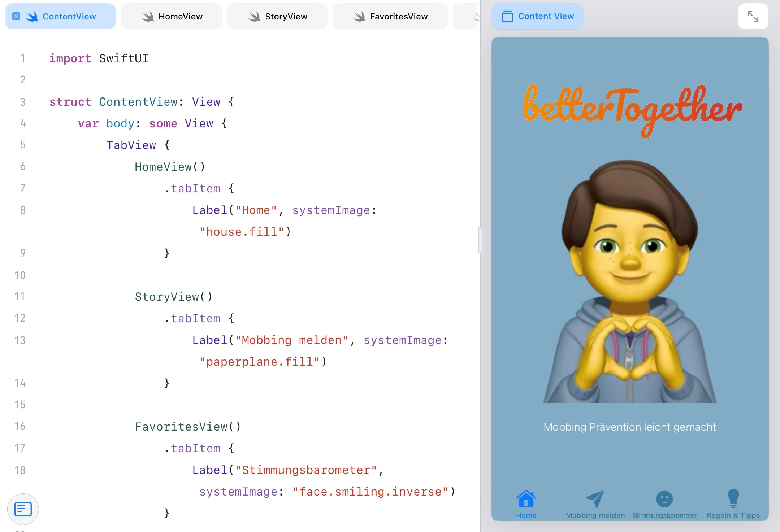The image size is (780, 532).
Task: Click the Content View preview button
Action: click(537, 16)
